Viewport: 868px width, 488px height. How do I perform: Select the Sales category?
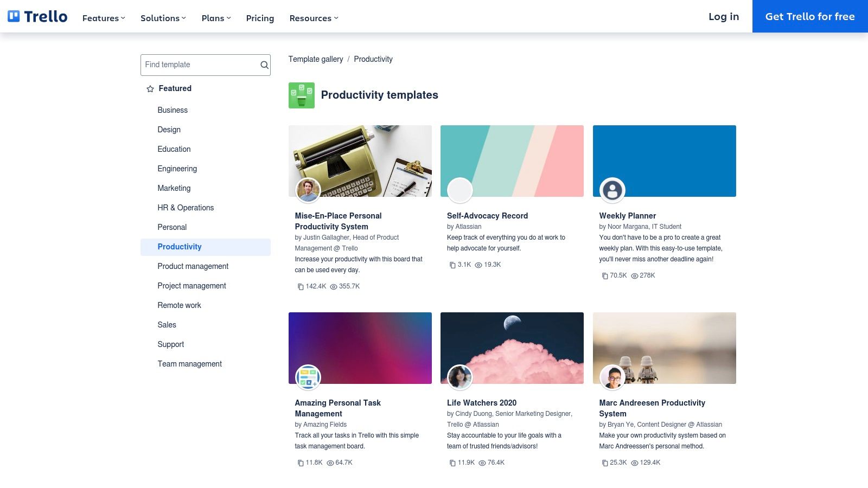[167, 325]
